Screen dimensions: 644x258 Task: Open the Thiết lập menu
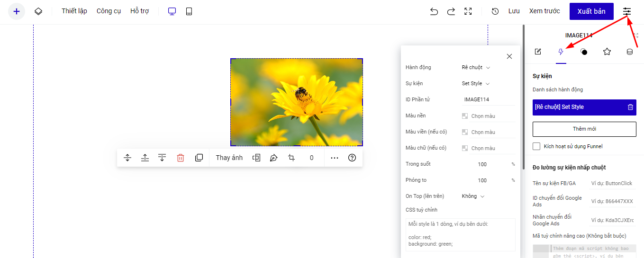(74, 11)
